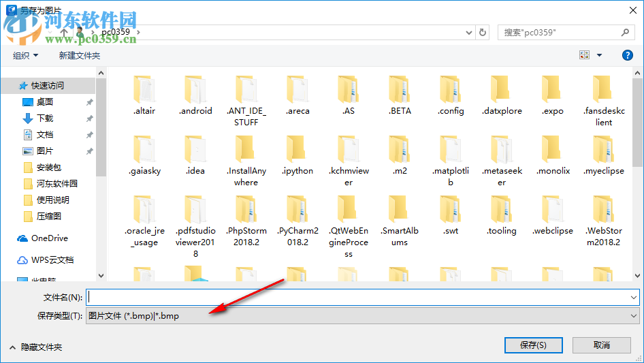Open 下载 in the sidebar

coord(45,119)
